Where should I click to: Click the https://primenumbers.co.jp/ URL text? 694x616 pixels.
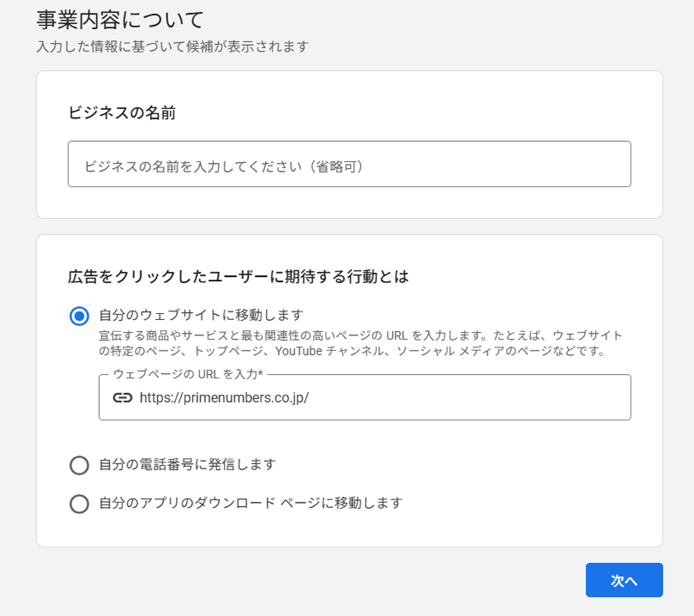[x=224, y=398]
